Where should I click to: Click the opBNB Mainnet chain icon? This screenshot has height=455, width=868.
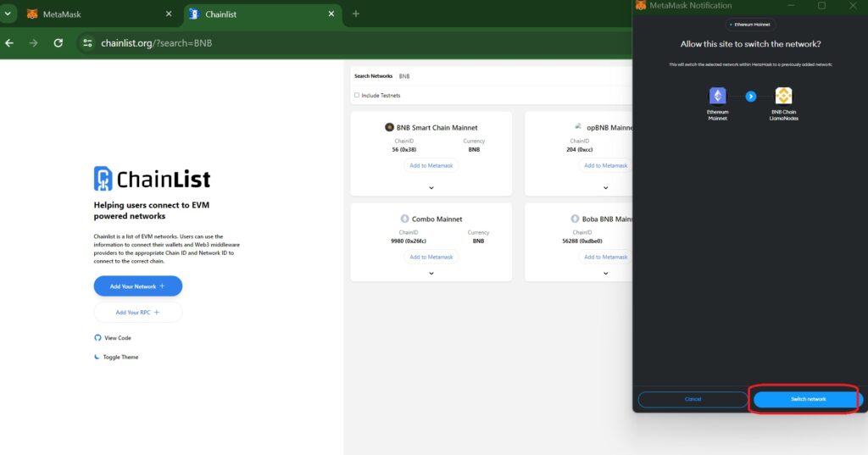[578, 127]
